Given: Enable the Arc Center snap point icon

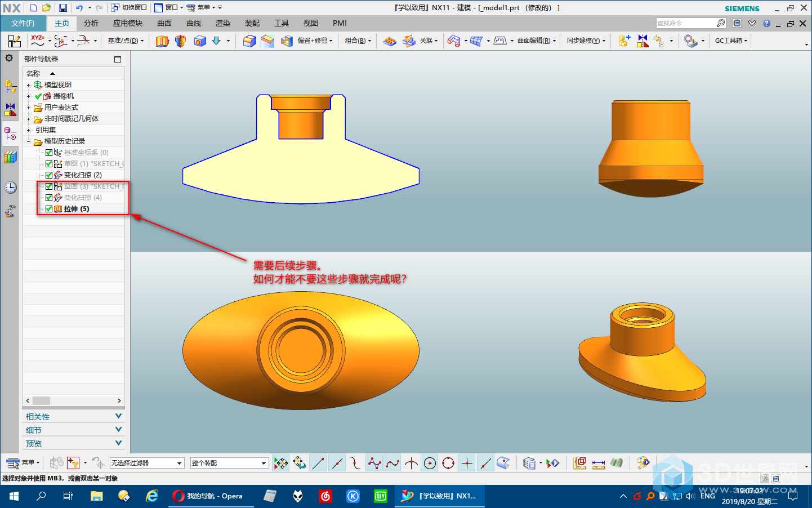Looking at the screenshot, I should [430, 463].
